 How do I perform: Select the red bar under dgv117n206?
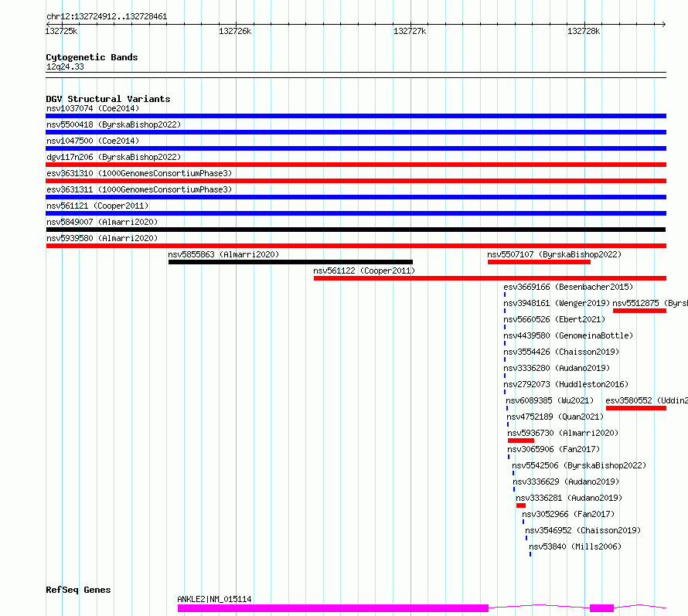(x=356, y=165)
